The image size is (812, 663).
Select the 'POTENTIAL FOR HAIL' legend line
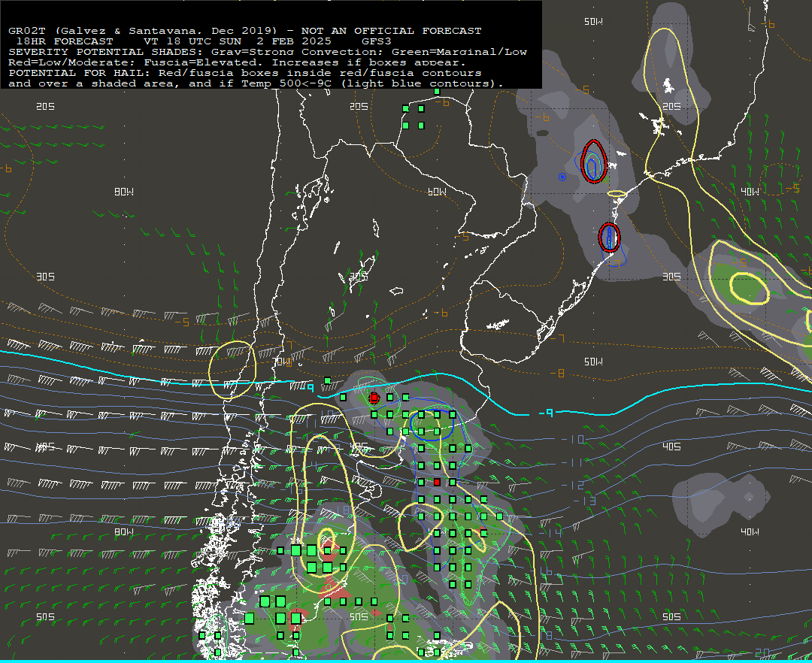pyautogui.click(x=245, y=72)
